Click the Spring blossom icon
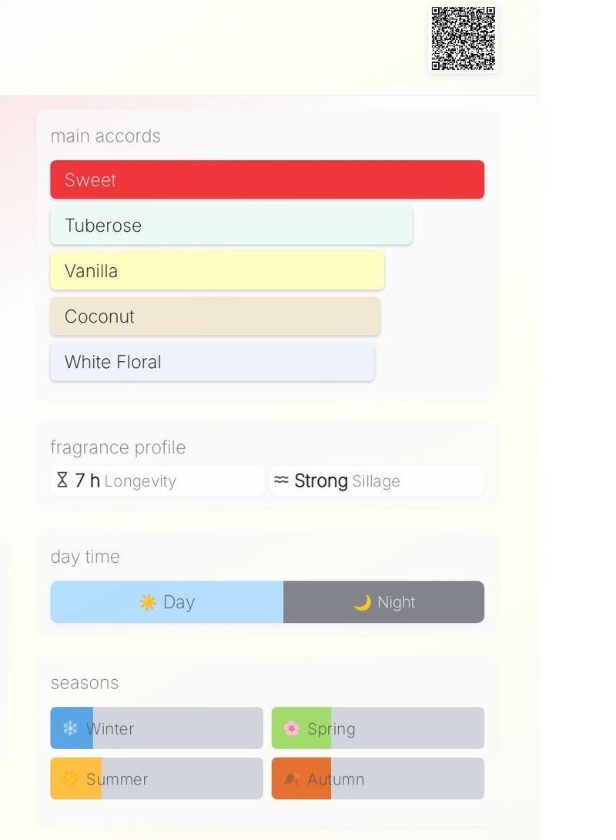 (x=291, y=728)
